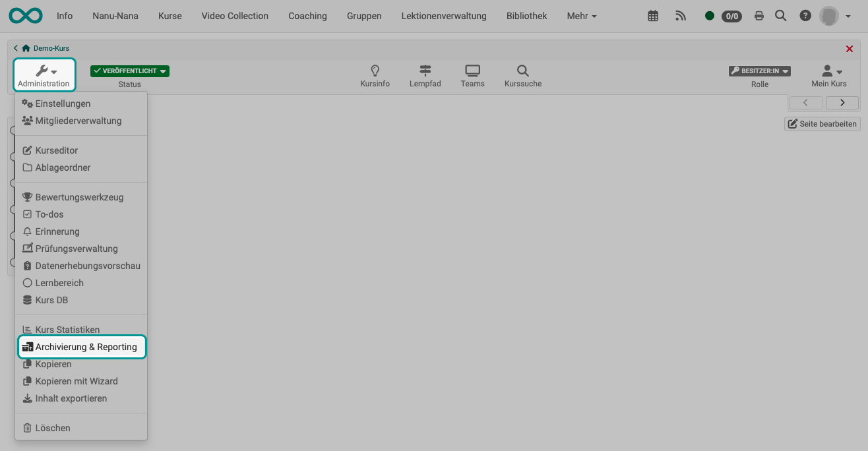Viewport: 868px width, 451px height.
Task: Open the Lernpfad icon
Action: pos(425,75)
